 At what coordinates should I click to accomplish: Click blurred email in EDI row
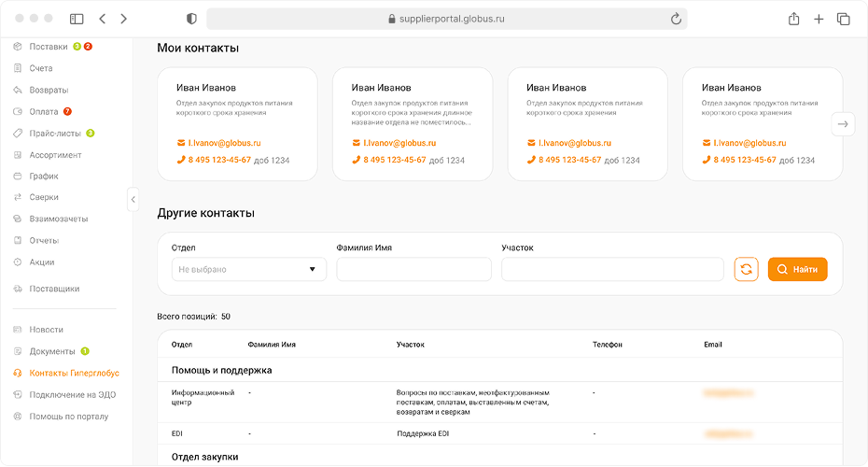point(729,433)
